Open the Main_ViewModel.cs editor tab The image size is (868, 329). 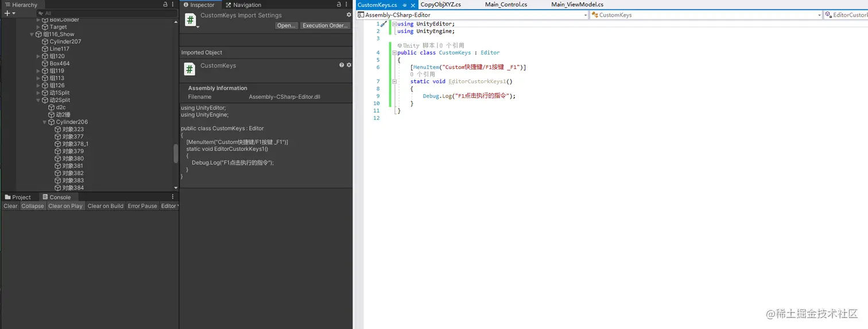click(x=578, y=5)
